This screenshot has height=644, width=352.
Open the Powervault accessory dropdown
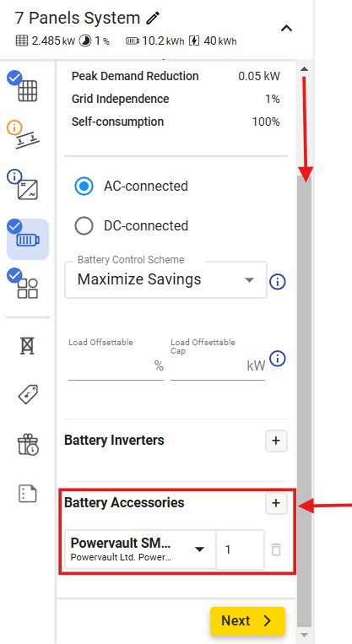pos(140,549)
